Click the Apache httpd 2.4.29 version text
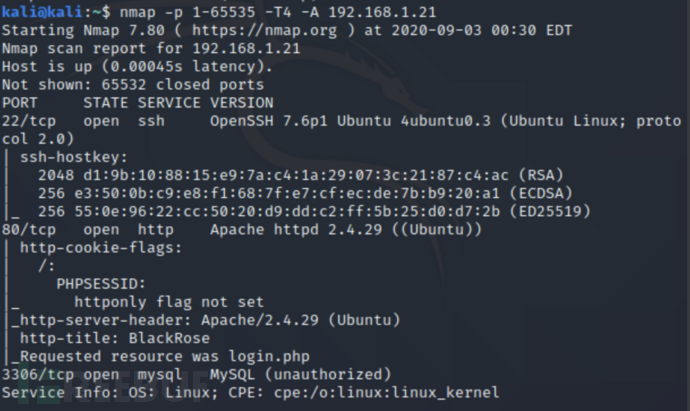 coord(296,229)
